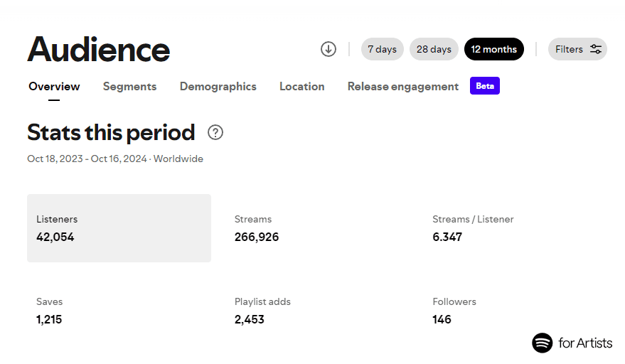
Task: Click the download data icon
Action: pyautogui.click(x=328, y=49)
